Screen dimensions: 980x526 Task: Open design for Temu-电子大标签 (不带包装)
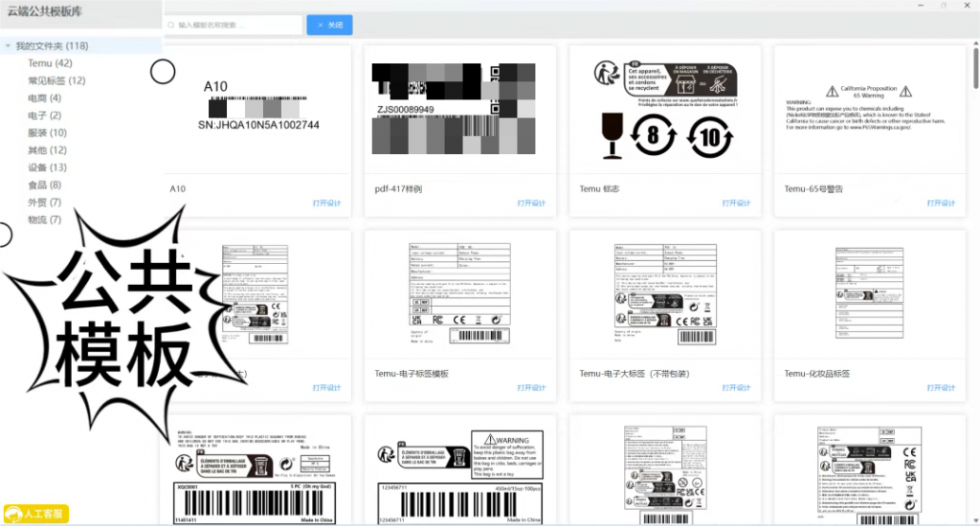[736, 388]
